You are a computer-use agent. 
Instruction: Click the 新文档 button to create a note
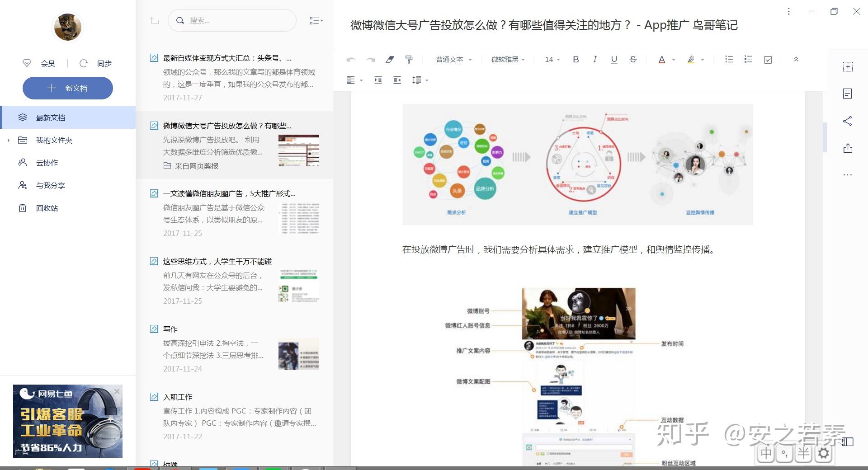coord(68,88)
